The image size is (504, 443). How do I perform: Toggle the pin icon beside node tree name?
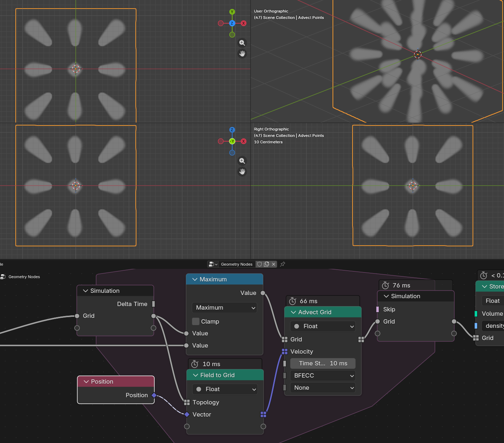(x=283, y=264)
